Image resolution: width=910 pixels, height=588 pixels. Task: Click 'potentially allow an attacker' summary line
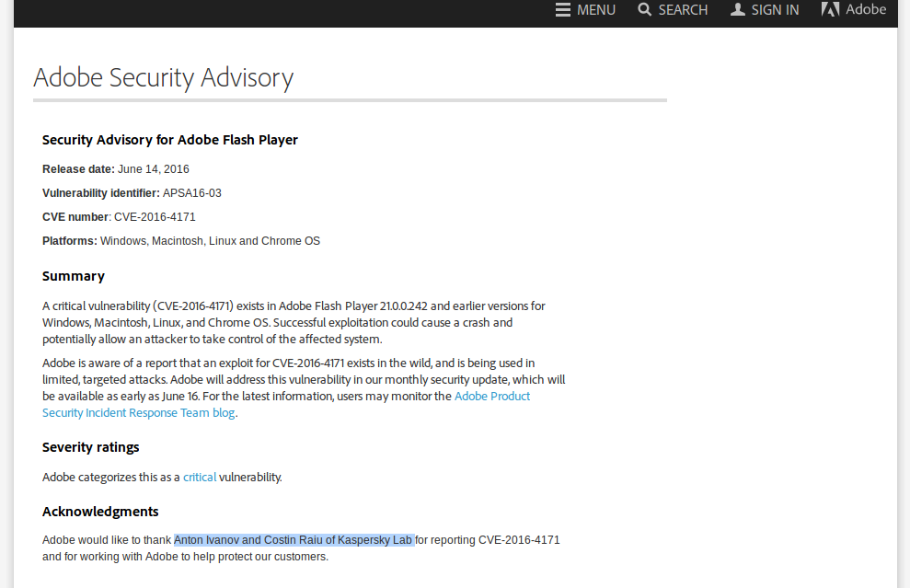pos(213,339)
